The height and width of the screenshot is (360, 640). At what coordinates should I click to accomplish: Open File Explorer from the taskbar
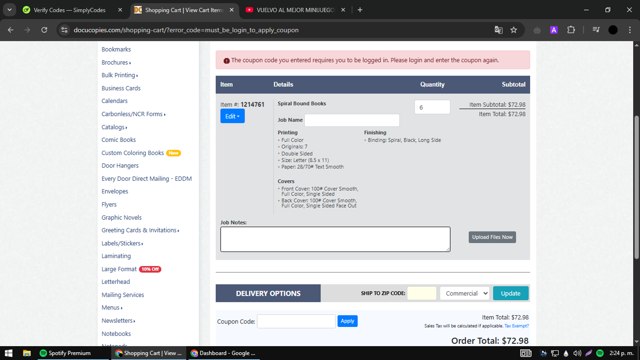pyautogui.click(x=27, y=353)
